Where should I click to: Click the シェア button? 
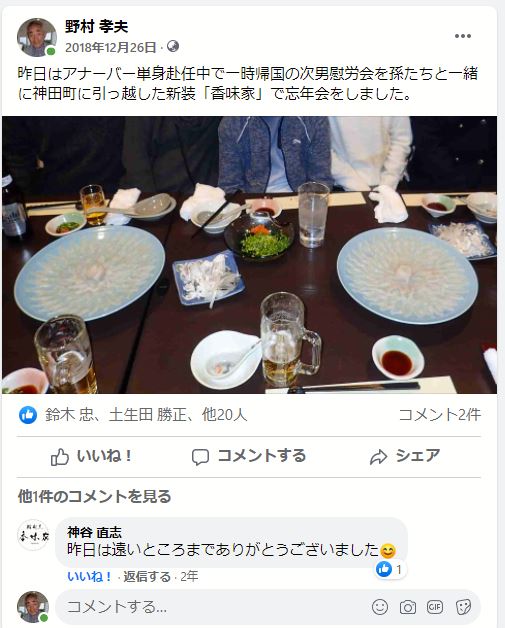[x=404, y=457]
